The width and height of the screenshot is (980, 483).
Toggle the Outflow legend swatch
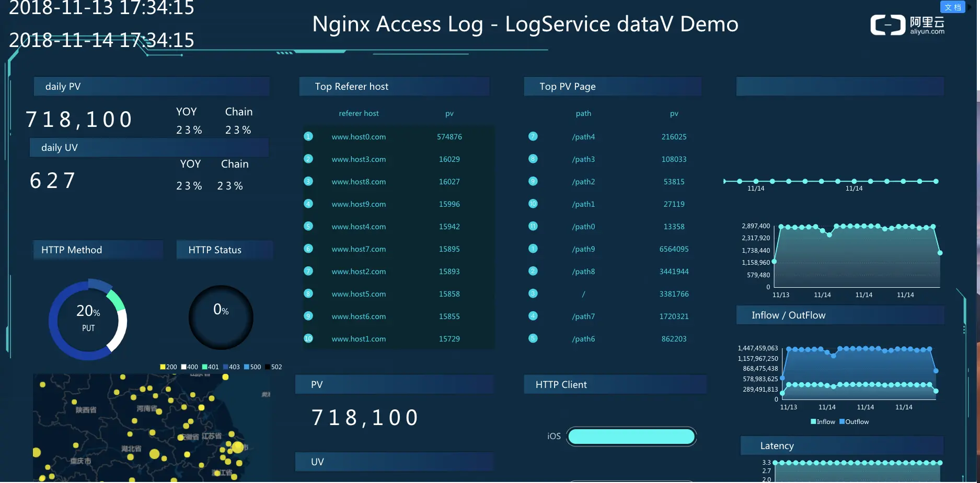[842, 422]
